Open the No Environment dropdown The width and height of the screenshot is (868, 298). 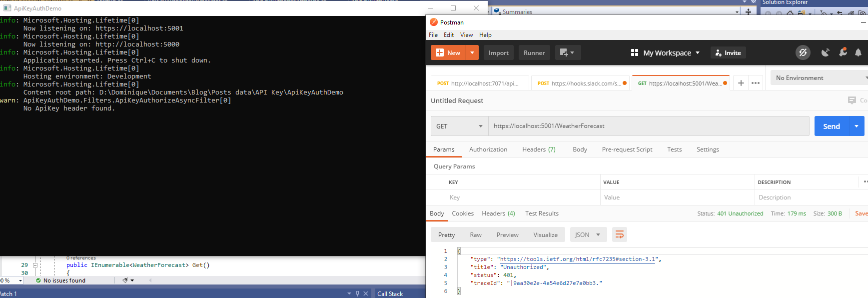click(x=820, y=77)
